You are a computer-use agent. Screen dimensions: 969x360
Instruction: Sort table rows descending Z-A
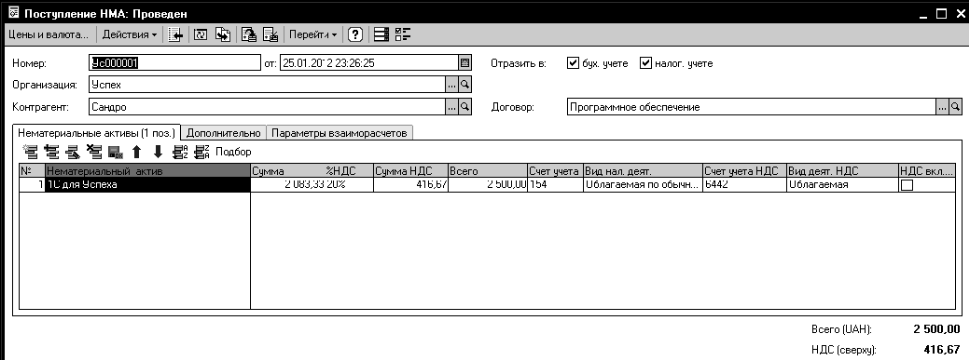click(x=202, y=151)
